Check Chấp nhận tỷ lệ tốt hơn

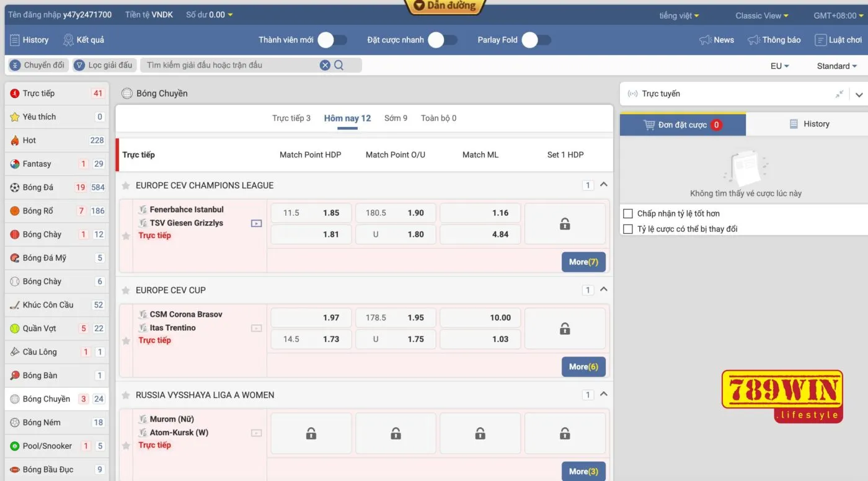[x=628, y=214]
